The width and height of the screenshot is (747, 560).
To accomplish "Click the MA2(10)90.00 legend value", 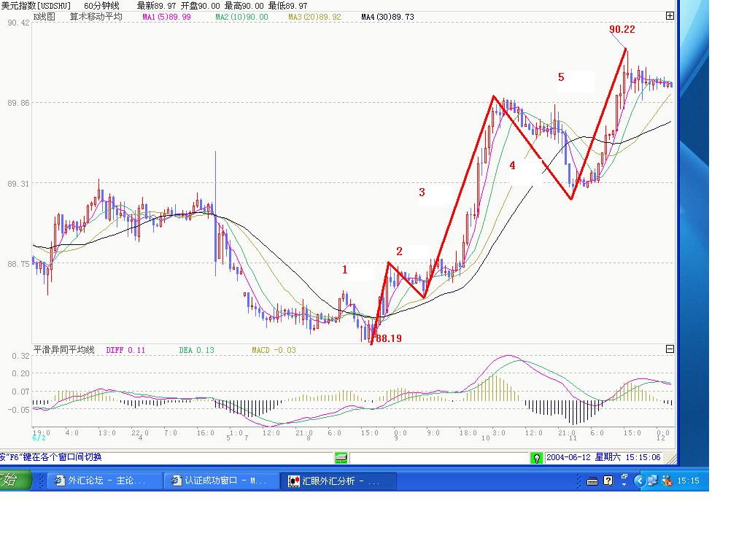I will pyautogui.click(x=241, y=17).
